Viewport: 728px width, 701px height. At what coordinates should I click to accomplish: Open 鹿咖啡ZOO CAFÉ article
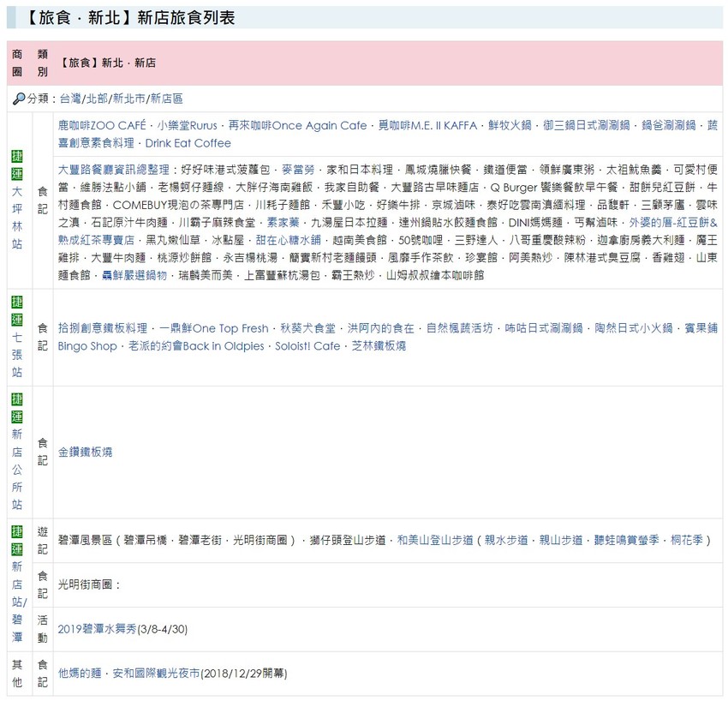pyautogui.click(x=102, y=125)
